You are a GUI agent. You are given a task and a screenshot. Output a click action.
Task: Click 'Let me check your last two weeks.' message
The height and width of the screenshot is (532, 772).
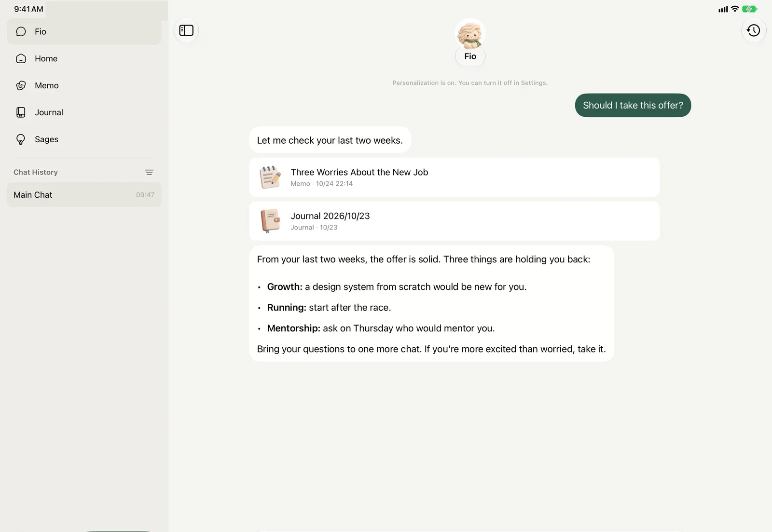pos(330,140)
